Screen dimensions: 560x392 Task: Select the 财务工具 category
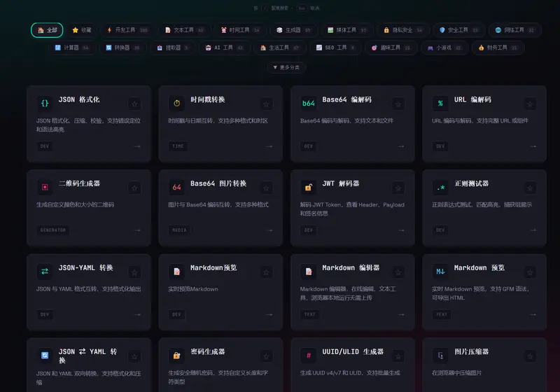(498, 48)
